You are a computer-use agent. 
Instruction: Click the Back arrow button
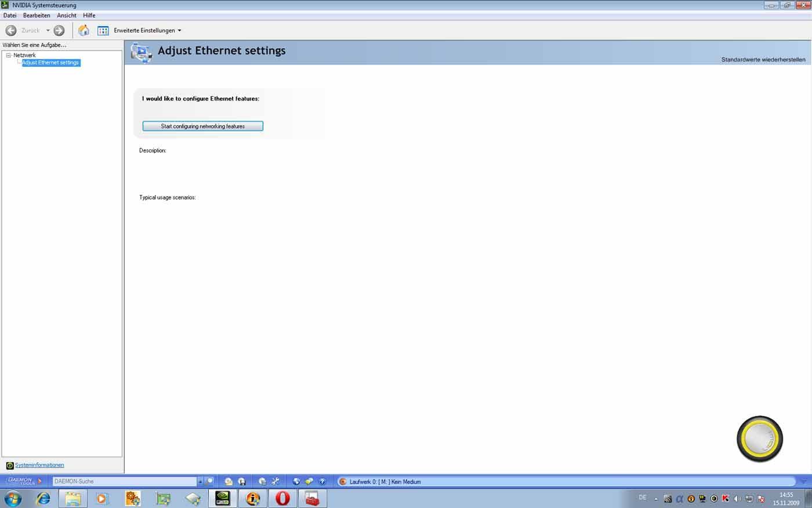tap(11, 30)
